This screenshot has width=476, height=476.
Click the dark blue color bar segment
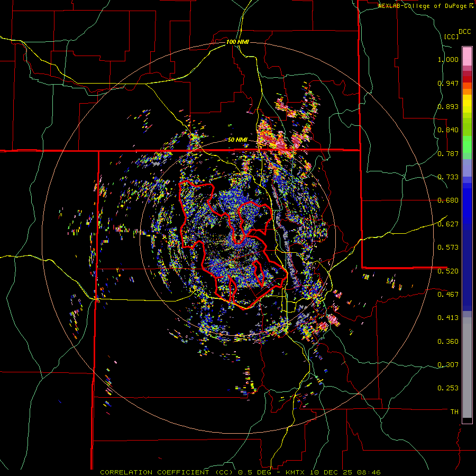[467, 270]
